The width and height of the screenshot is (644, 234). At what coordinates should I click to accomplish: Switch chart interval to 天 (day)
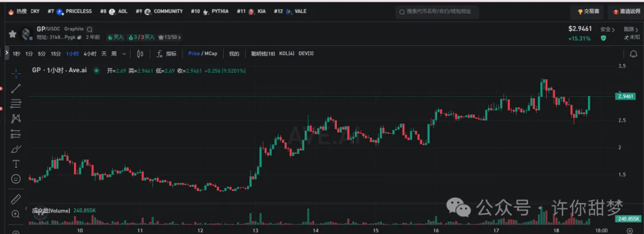click(104, 54)
